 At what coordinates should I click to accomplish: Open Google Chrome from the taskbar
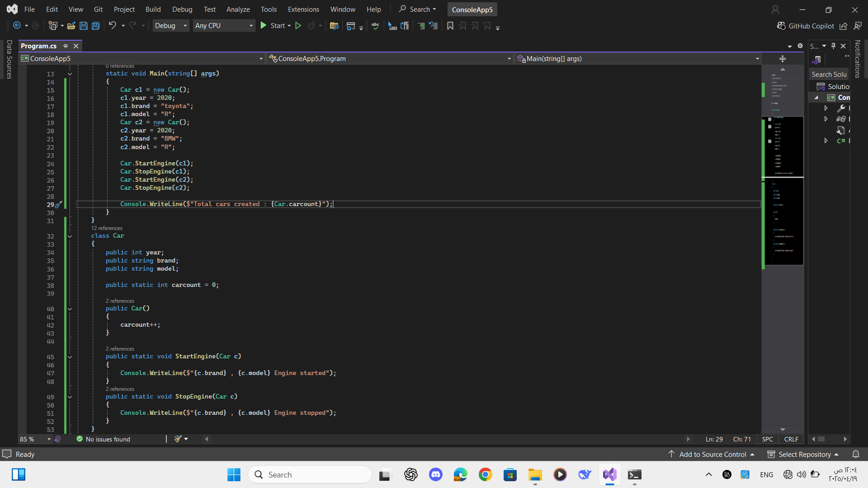pos(485,474)
